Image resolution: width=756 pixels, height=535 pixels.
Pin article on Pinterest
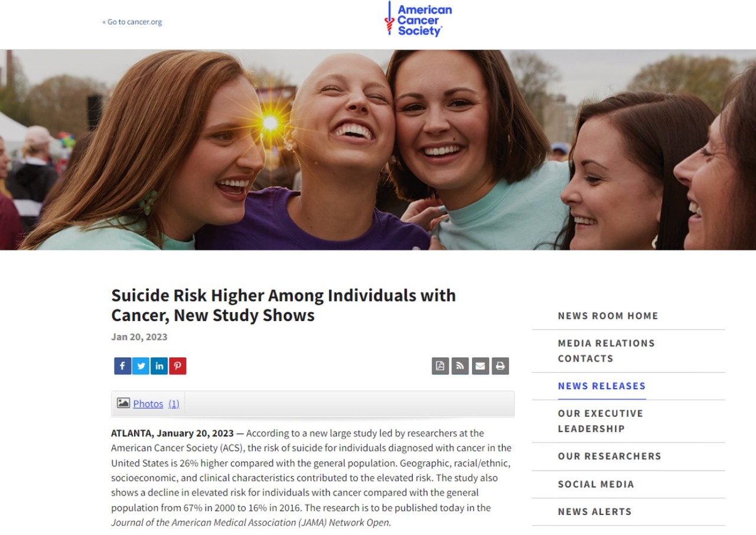pyautogui.click(x=178, y=366)
